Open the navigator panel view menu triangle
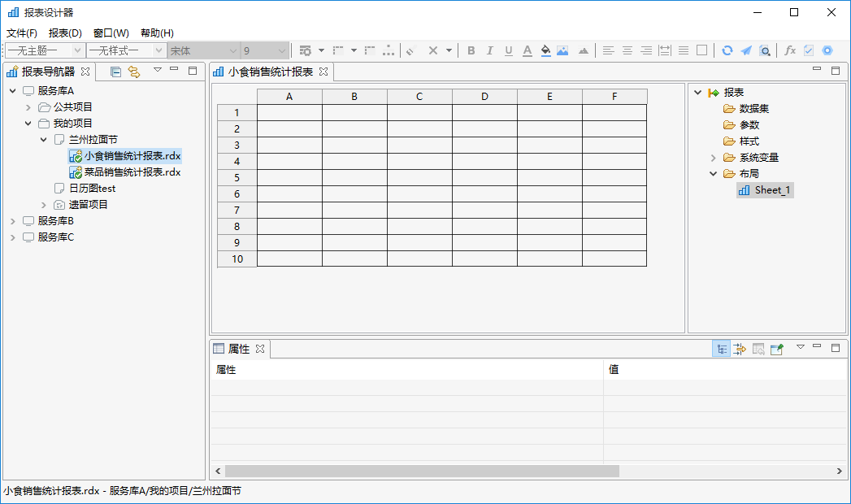The height and width of the screenshot is (504, 851). point(158,69)
